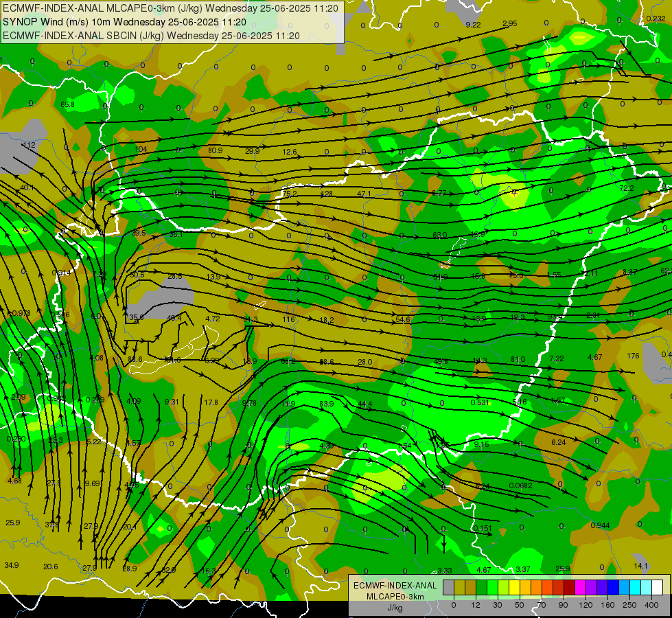Click the map value 72.2

point(627,188)
